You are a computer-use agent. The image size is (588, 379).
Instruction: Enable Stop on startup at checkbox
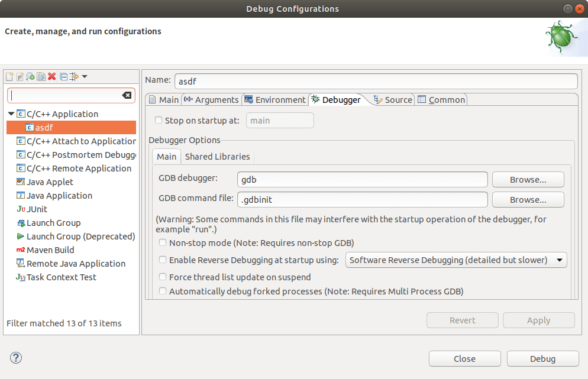point(159,121)
